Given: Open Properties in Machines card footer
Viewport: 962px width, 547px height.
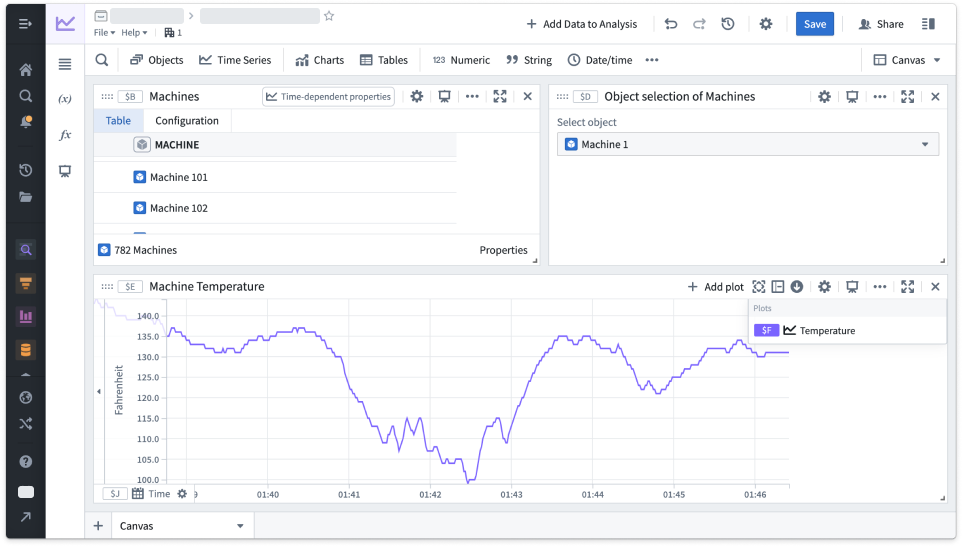Looking at the screenshot, I should (x=503, y=250).
